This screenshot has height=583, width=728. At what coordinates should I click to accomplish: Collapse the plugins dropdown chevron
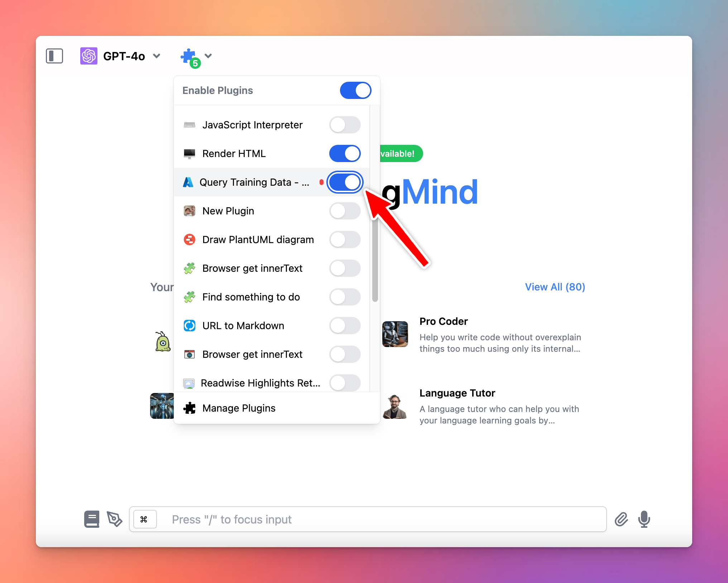[208, 56]
